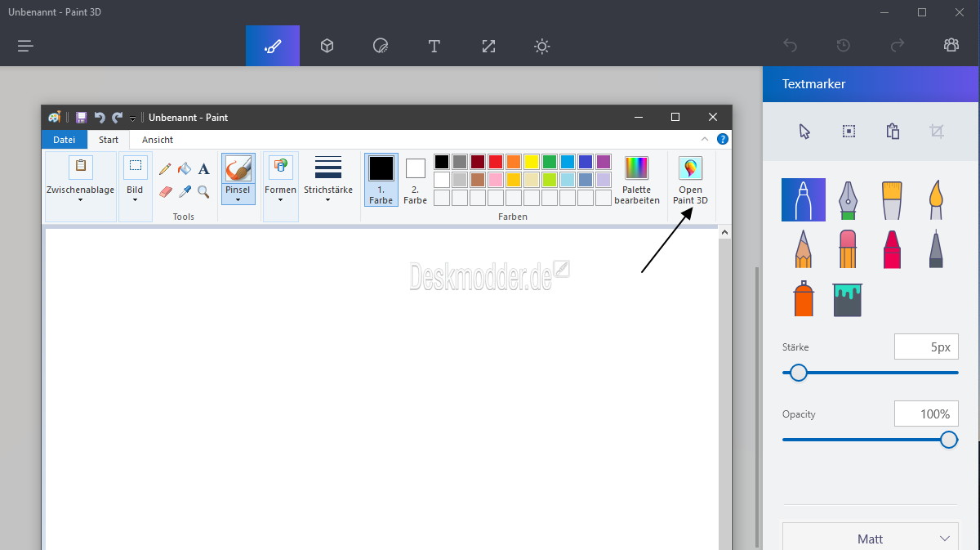Open the Effects tab with sun icon
The height and width of the screenshot is (550, 980).
tap(542, 46)
